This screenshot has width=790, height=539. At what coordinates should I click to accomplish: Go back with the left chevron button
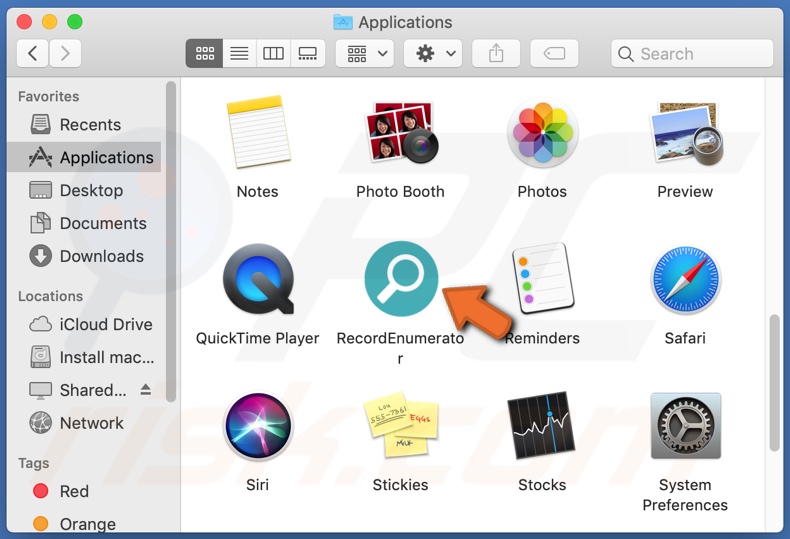pos(32,53)
